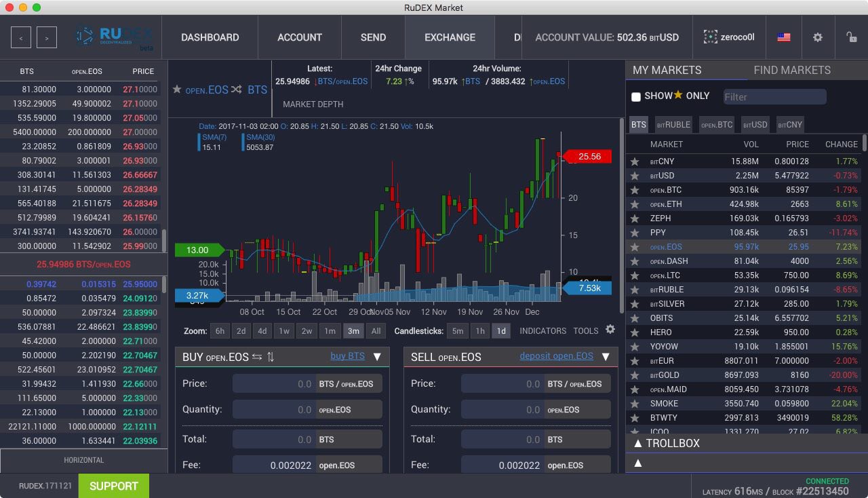Star the ZEPH market row

point(635,218)
